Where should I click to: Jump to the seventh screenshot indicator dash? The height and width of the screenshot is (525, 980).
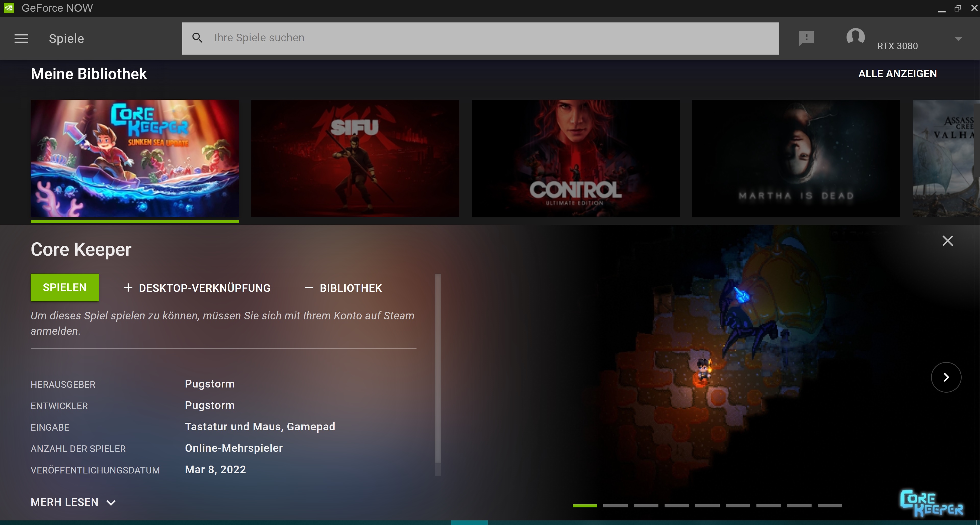pyautogui.click(x=768, y=506)
